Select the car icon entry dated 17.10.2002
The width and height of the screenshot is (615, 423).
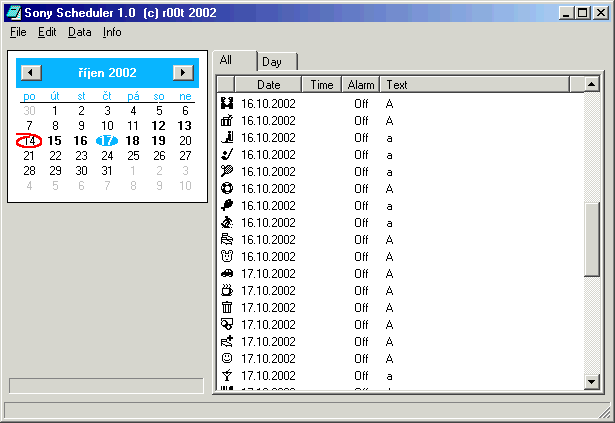227,273
